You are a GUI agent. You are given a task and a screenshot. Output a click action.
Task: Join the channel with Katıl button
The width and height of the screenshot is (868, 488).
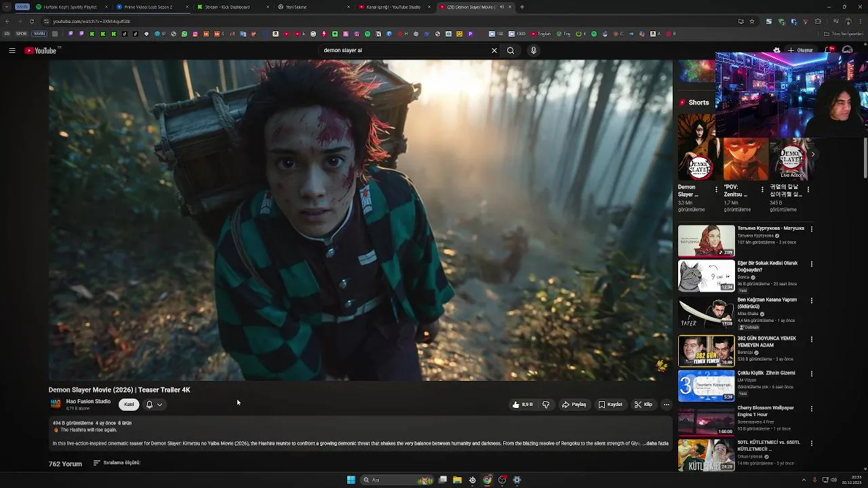click(129, 405)
